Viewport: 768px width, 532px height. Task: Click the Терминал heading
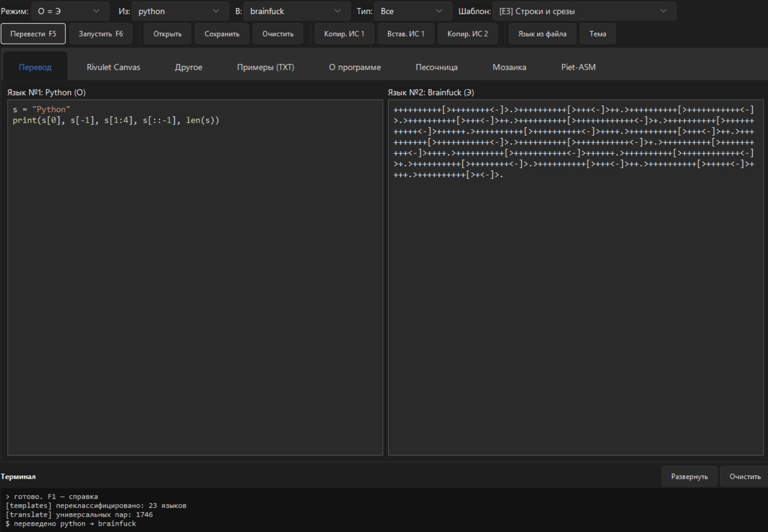tap(18, 477)
